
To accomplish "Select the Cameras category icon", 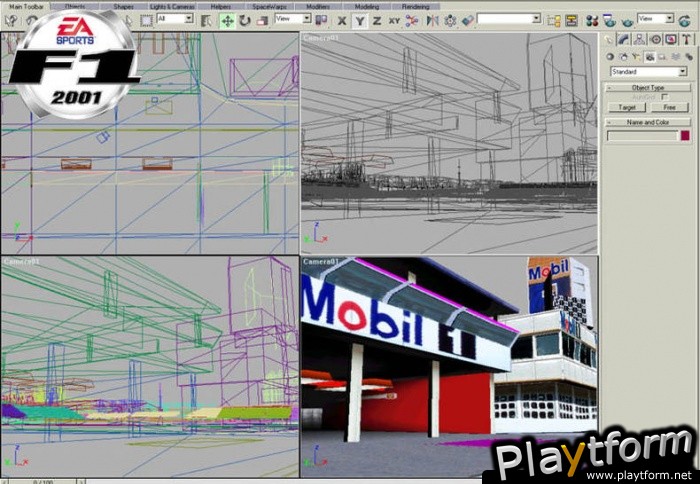I will point(650,57).
